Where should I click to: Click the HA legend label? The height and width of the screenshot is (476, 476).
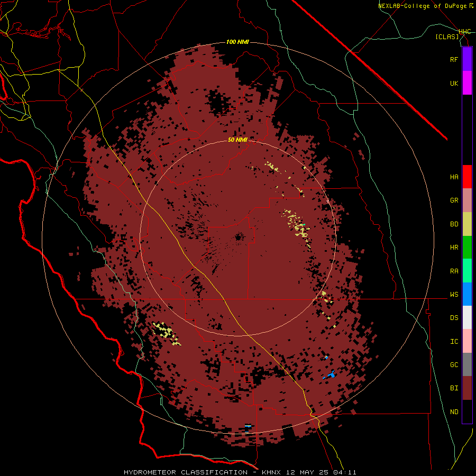pyautogui.click(x=454, y=177)
